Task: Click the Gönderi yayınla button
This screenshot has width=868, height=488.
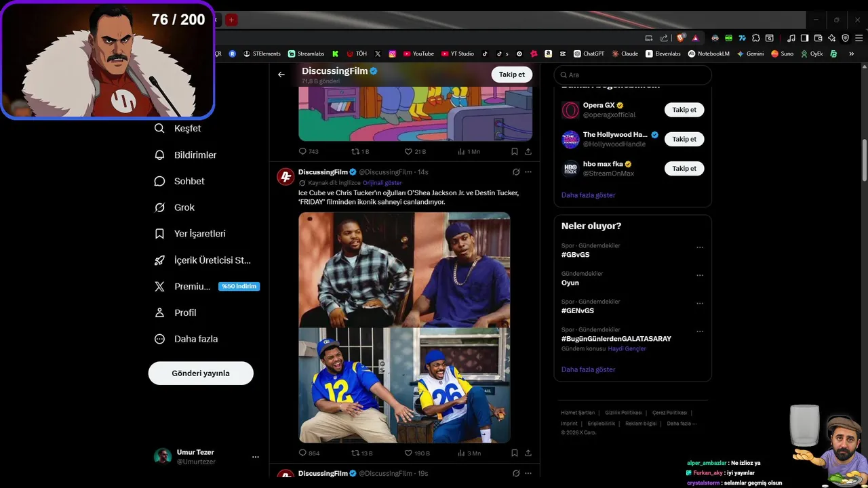Action: [x=201, y=373]
